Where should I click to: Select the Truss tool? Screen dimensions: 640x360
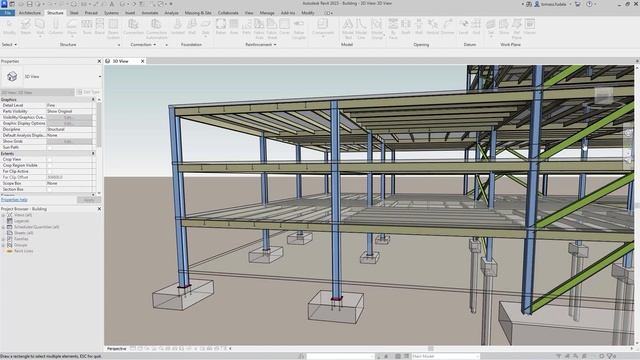point(87,27)
